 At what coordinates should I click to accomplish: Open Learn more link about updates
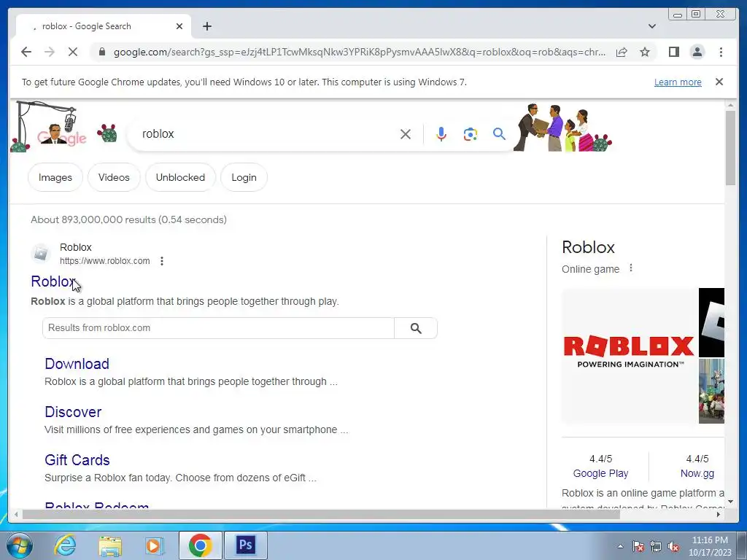tap(678, 82)
